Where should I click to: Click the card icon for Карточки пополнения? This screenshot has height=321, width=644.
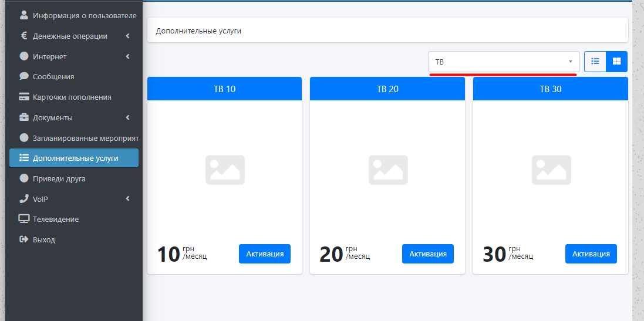[24, 97]
